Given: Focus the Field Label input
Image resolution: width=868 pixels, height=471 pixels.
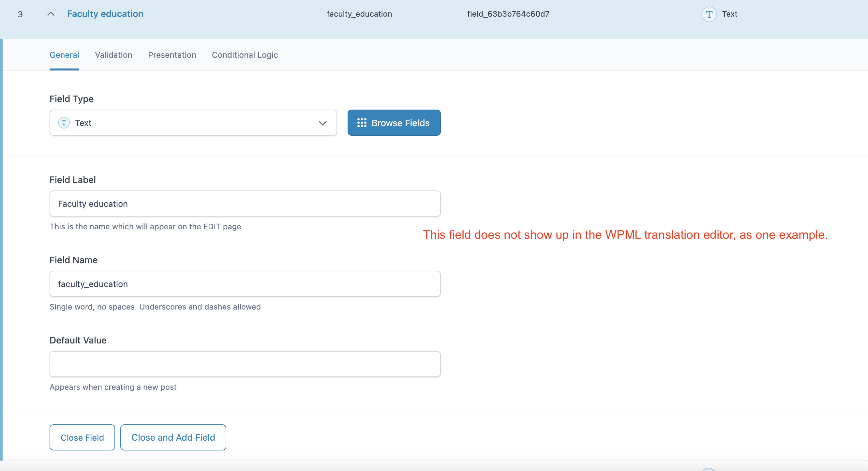Looking at the screenshot, I should (x=245, y=204).
